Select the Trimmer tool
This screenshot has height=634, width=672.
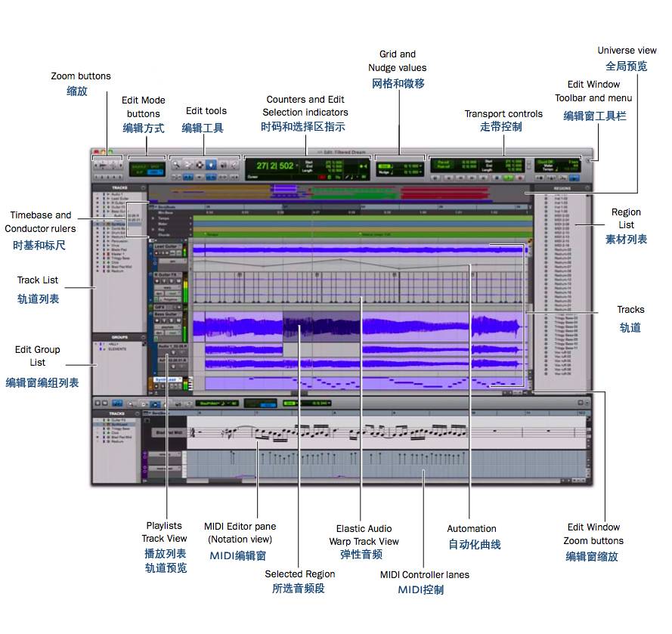pos(188,164)
